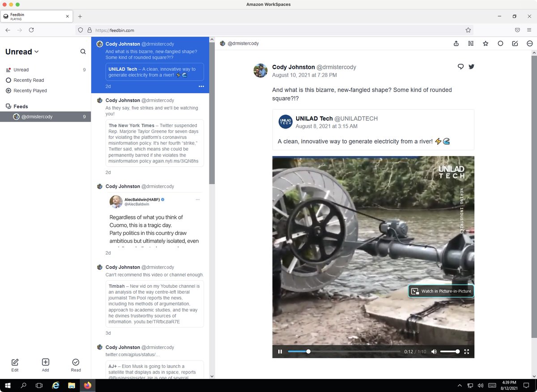Image resolution: width=537 pixels, height=392 pixels.
Task: Adjust the video volume slider
Action: point(449,351)
